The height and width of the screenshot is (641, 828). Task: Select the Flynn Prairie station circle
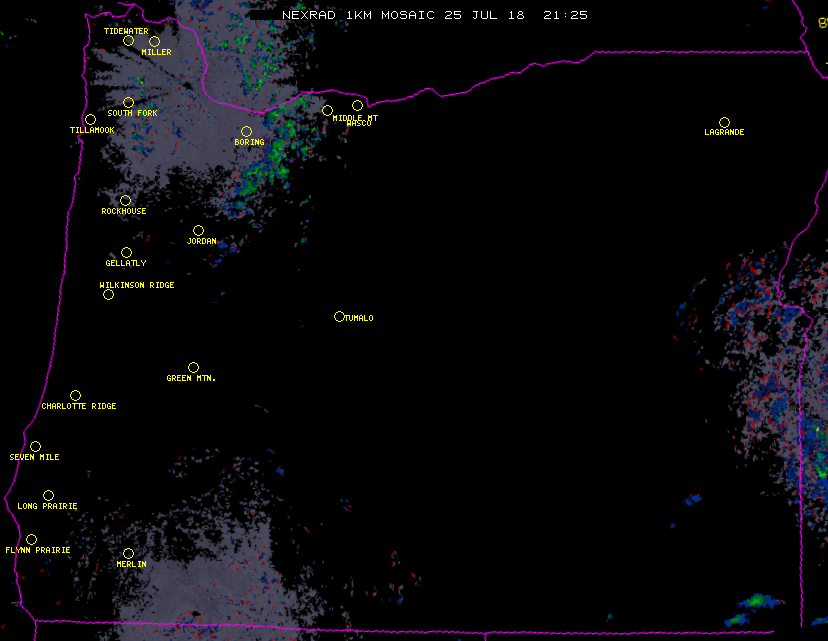coord(31,539)
